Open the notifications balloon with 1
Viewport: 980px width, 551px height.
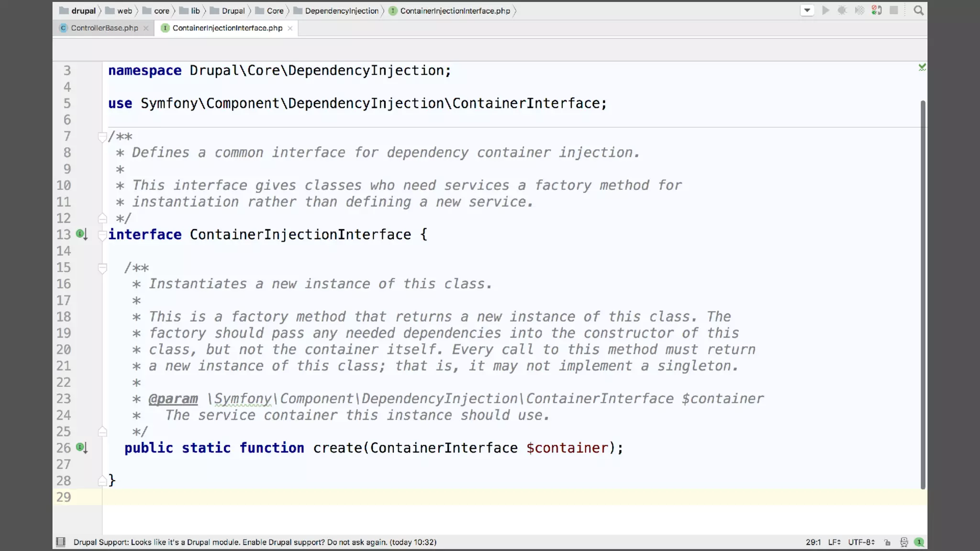click(x=919, y=542)
